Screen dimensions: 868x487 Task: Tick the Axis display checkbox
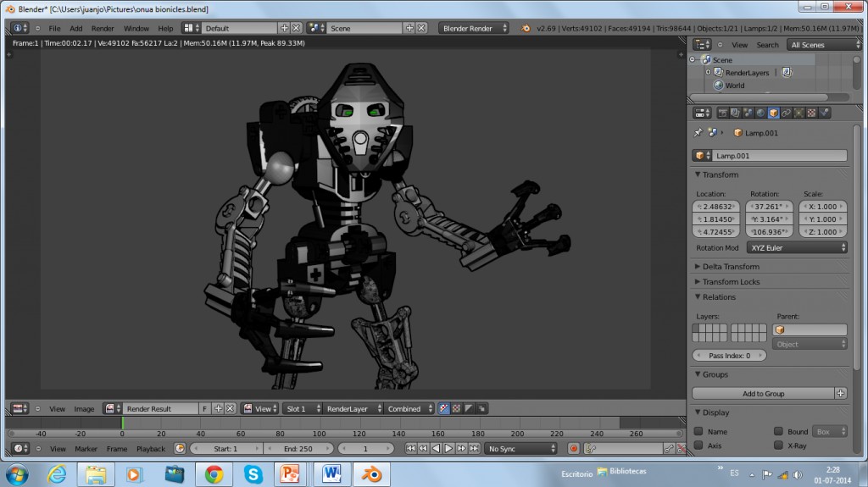(x=698, y=445)
